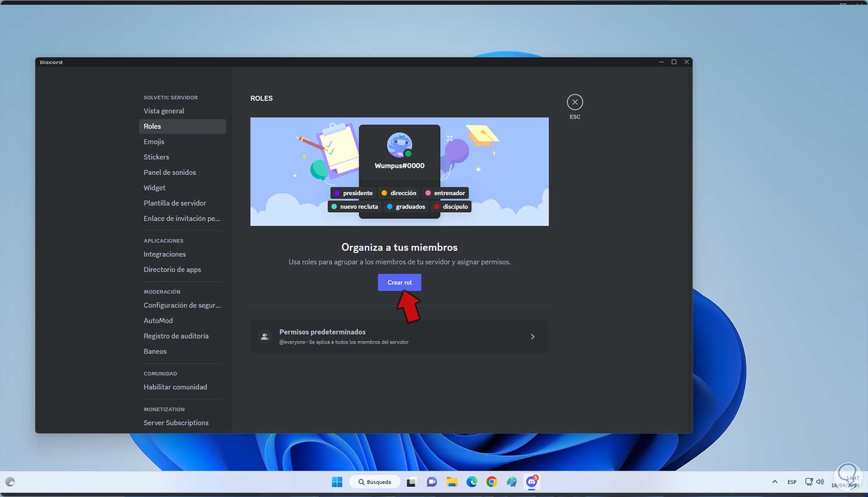Select Habilitar comunidad option
The height and width of the screenshot is (497, 868).
coord(182,387)
